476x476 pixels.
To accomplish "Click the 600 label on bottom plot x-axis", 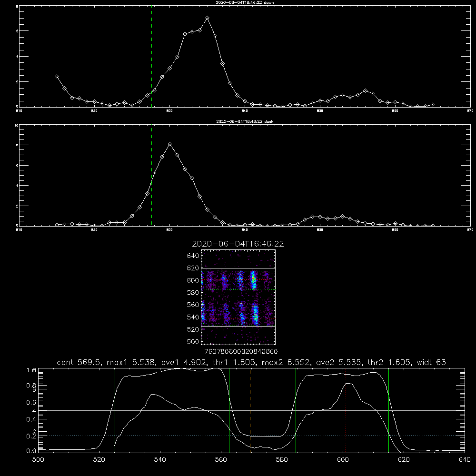I will (343, 460).
